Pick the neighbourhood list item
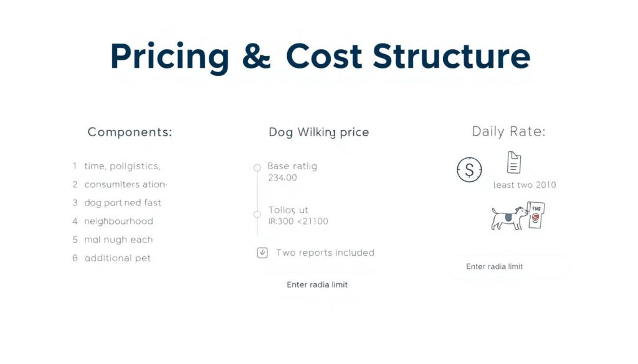 pos(118,221)
